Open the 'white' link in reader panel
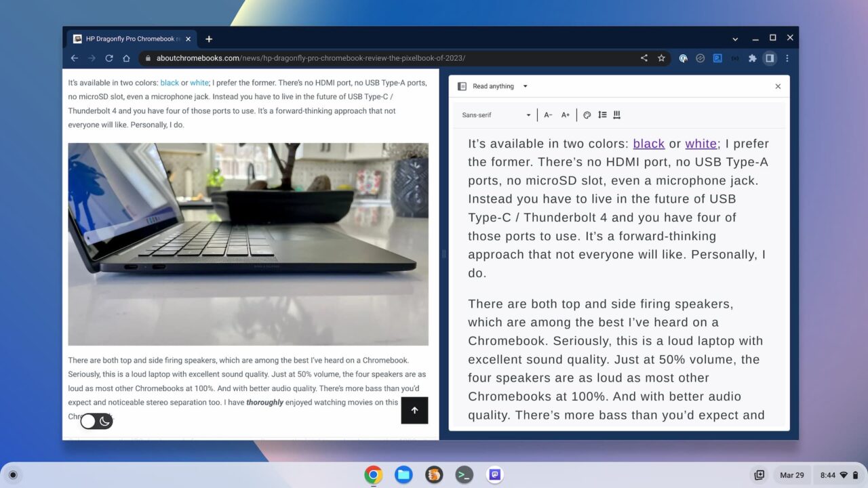Image resolution: width=868 pixels, height=488 pixels. 701,144
